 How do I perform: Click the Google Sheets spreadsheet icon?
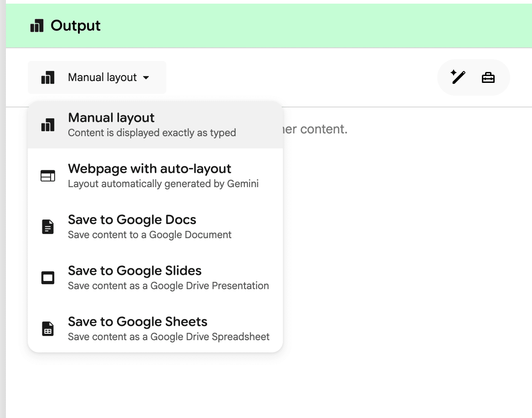[47, 328]
